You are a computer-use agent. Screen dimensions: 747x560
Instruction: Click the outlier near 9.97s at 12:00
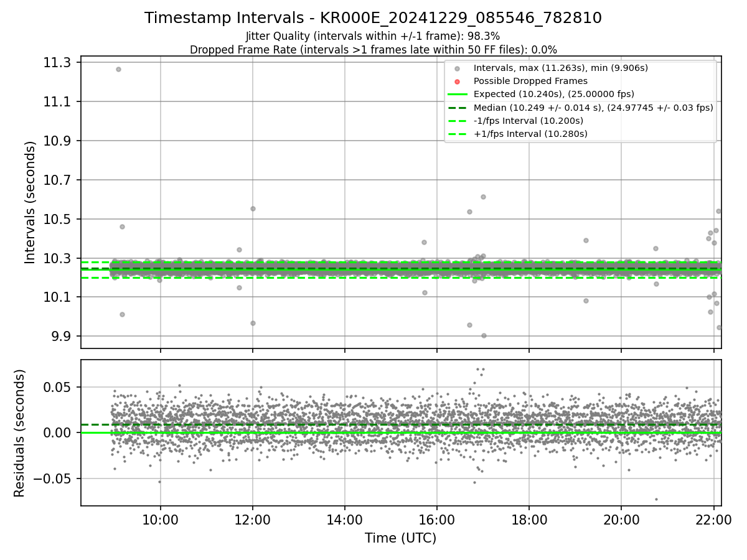point(253,323)
